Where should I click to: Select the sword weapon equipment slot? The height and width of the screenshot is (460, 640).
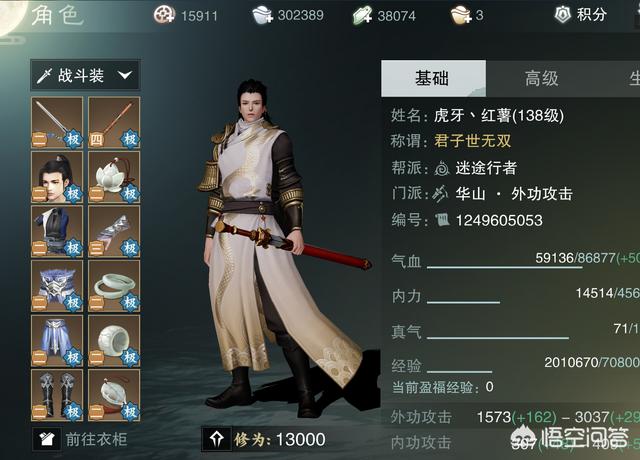click(x=57, y=122)
